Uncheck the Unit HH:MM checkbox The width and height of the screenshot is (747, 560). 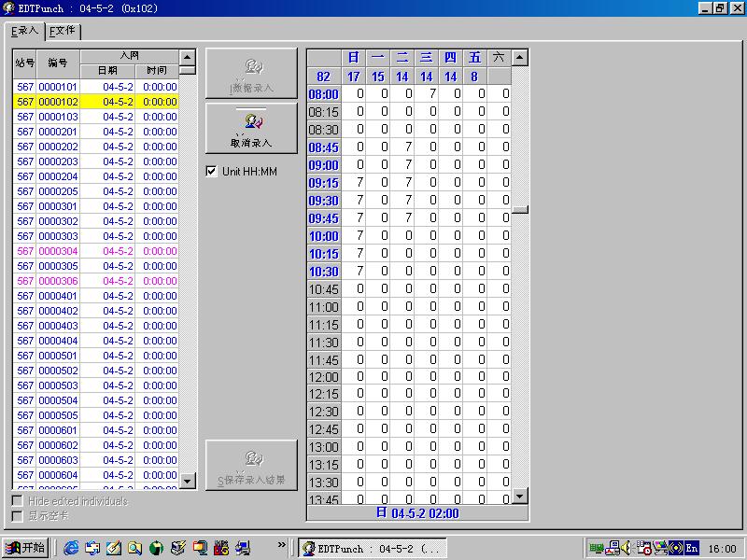tap(211, 172)
